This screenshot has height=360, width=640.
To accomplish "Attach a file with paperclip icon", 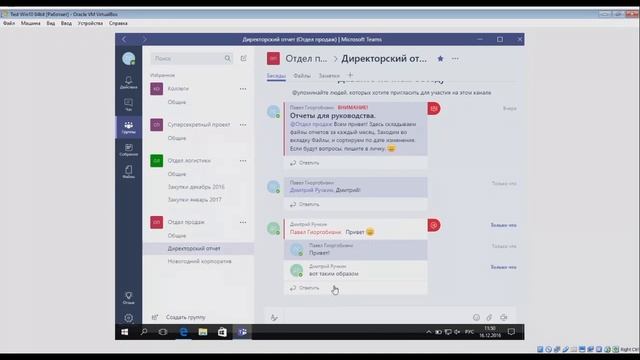I will click(489, 317).
